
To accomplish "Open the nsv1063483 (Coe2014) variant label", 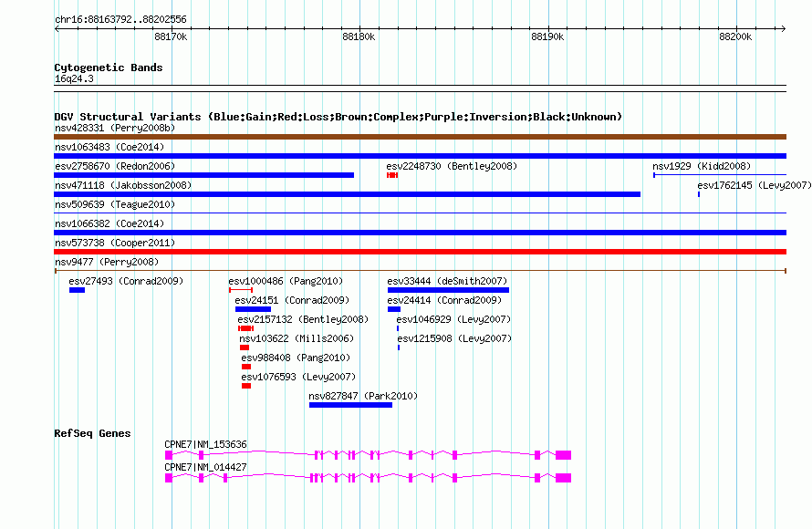I will pos(109,147).
